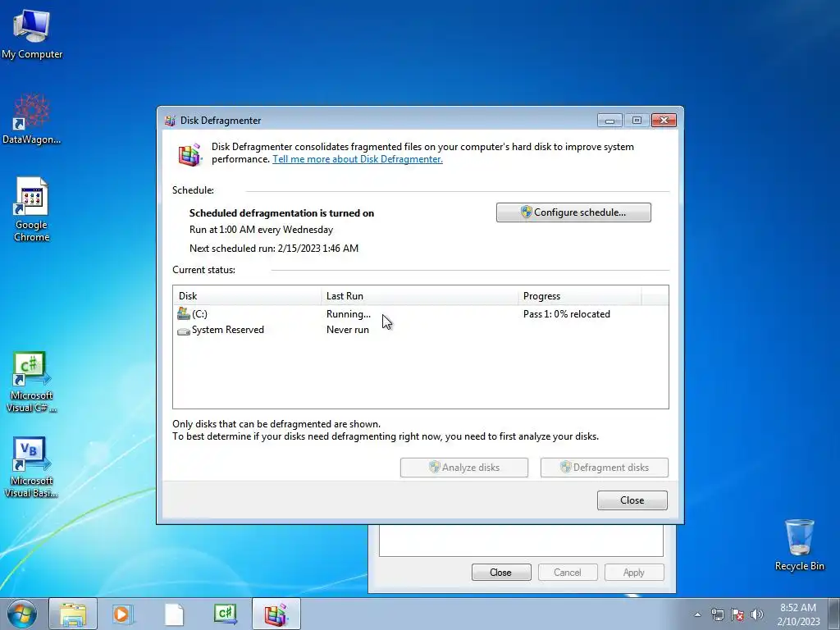840x630 pixels.
Task: Click Close in the background dialog
Action: tap(501, 572)
